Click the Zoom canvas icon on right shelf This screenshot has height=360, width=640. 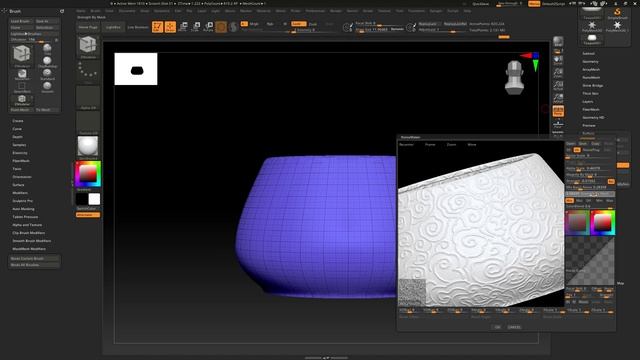(x=558, y=73)
